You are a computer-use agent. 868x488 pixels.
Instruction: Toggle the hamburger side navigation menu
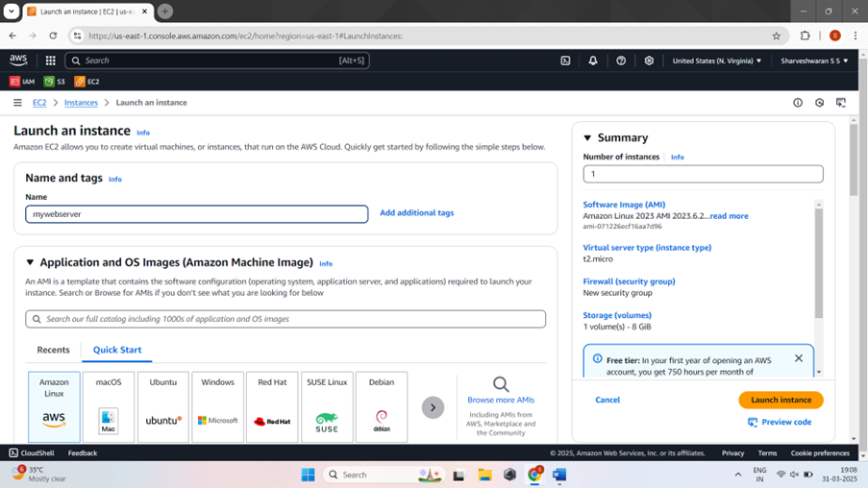pyautogui.click(x=17, y=103)
